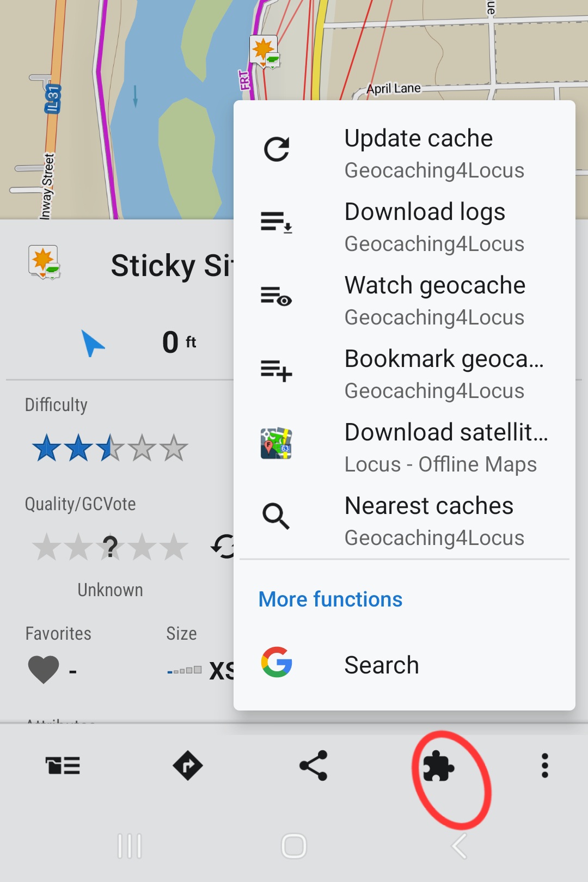588x882 pixels.
Task: Tap the Bookmark geocache list-plus icon
Action: pos(277,371)
